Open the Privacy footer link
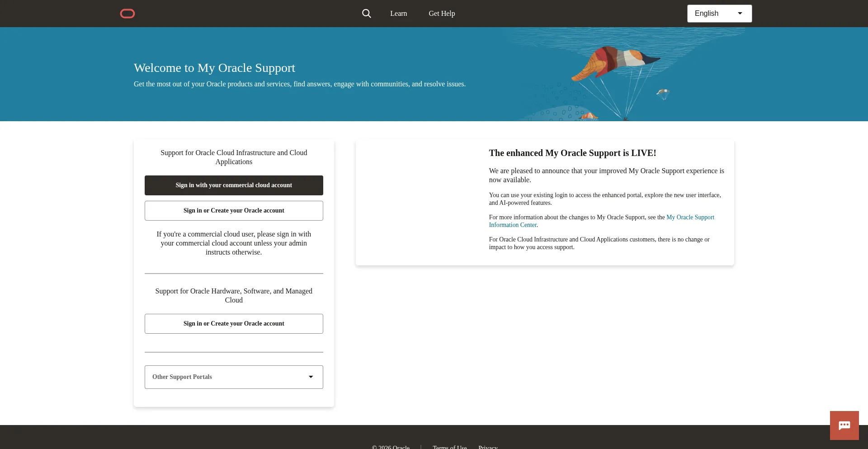This screenshot has width=868, height=449. coord(488,447)
